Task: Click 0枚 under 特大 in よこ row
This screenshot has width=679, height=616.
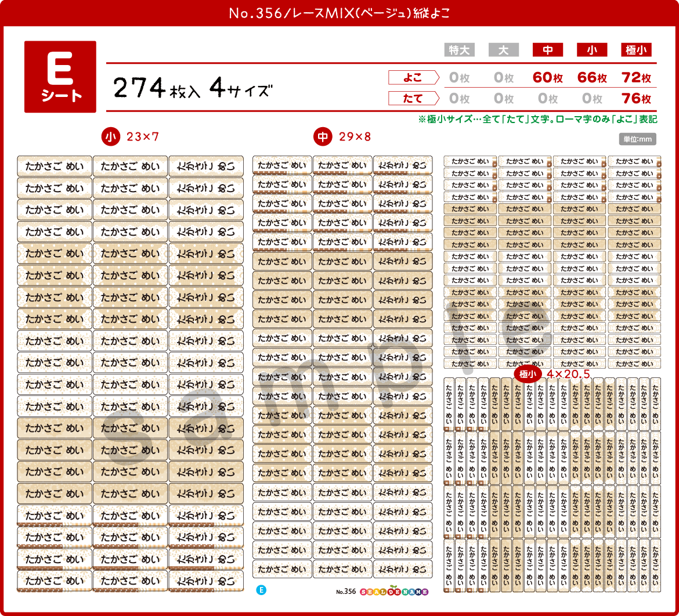Action: click(x=460, y=78)
